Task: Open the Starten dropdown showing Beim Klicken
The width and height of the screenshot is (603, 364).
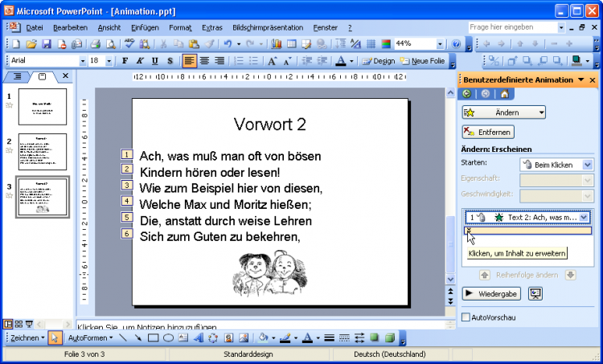Action: (586, 164)
